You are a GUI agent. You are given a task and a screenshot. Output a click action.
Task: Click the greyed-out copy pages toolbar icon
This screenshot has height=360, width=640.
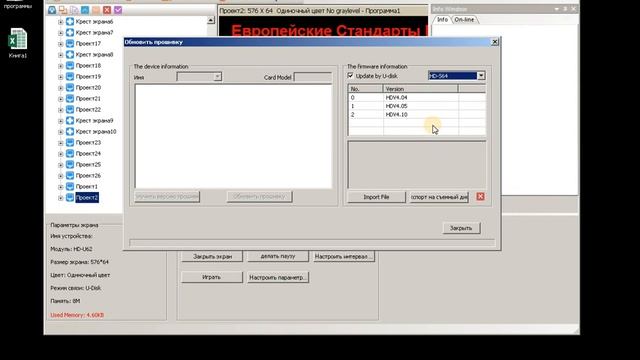pyautogui.click(x=74, y=10)
